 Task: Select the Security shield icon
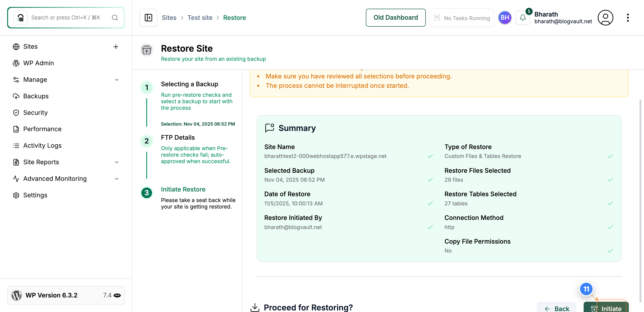[16, 112]
